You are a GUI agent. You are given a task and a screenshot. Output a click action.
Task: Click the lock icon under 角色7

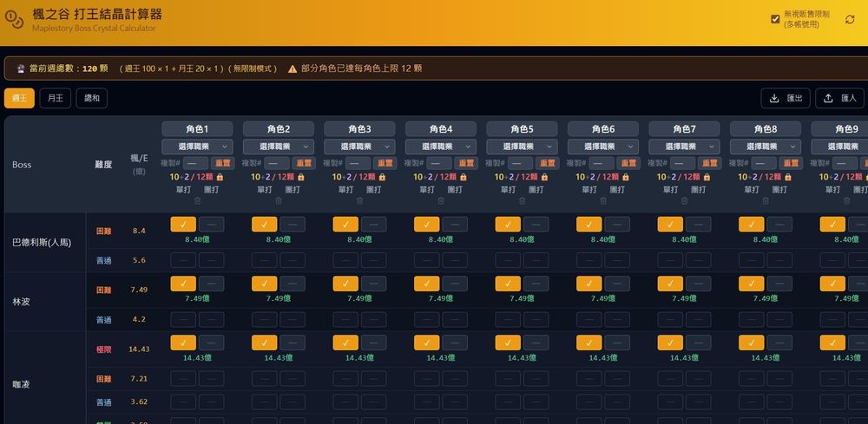(x=707, y=177)
